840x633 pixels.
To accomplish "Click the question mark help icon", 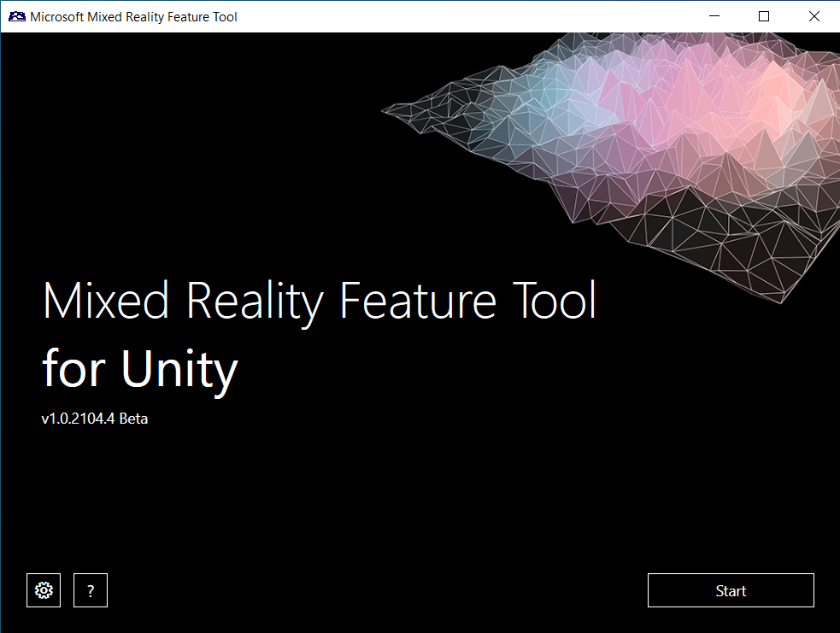I will tap(91, 590).
